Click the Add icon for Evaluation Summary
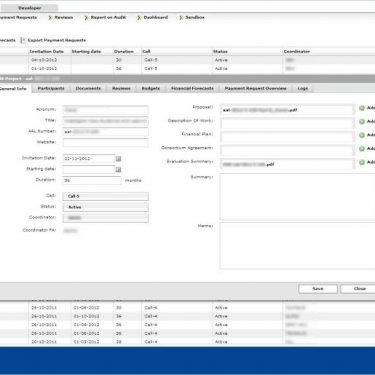Image resolution: width=375 pixels, height=375 pixels. click(x=362, y=162)
